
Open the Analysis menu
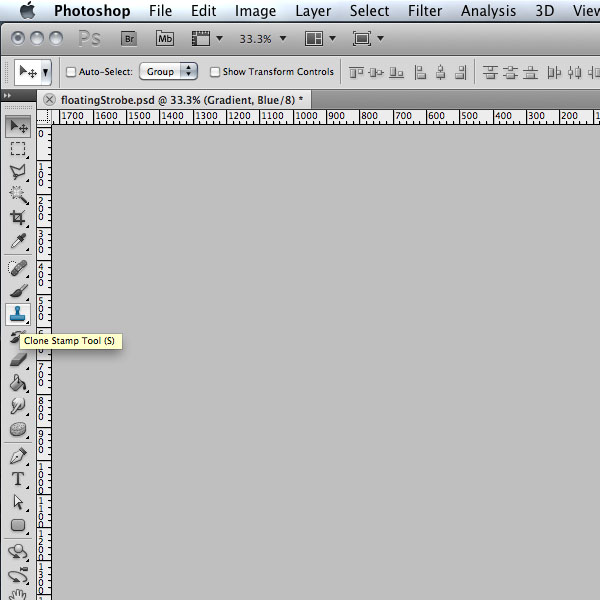click(x=488, y=11)
